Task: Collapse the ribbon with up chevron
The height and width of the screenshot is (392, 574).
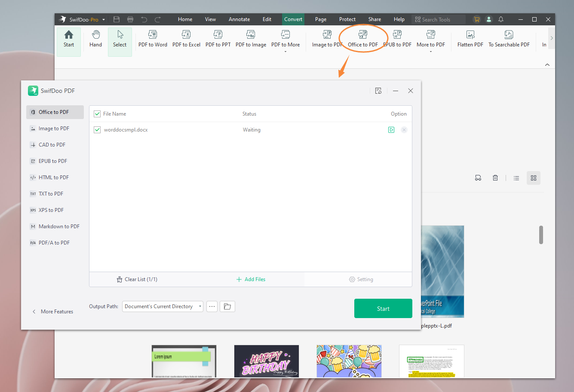Action: (547, 64)
